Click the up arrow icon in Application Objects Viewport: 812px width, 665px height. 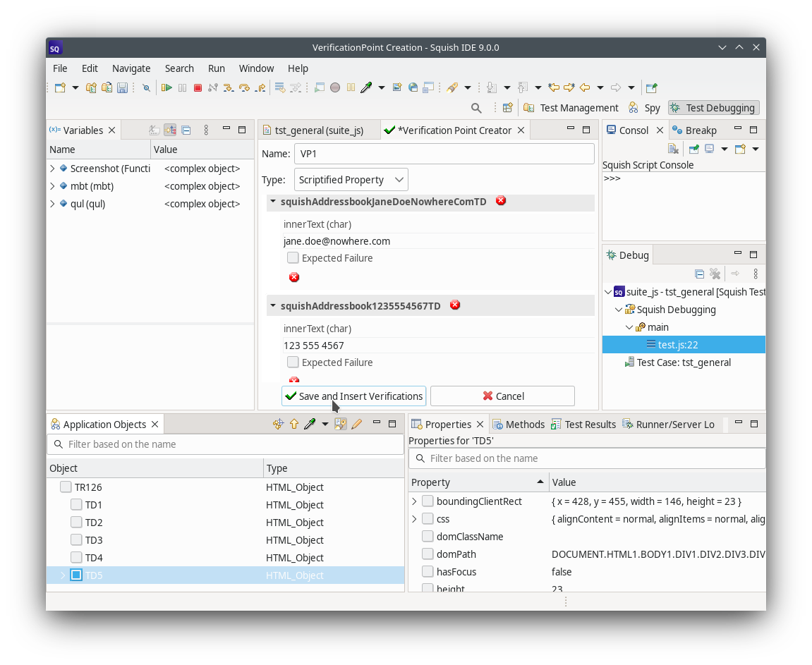(294, 424)
